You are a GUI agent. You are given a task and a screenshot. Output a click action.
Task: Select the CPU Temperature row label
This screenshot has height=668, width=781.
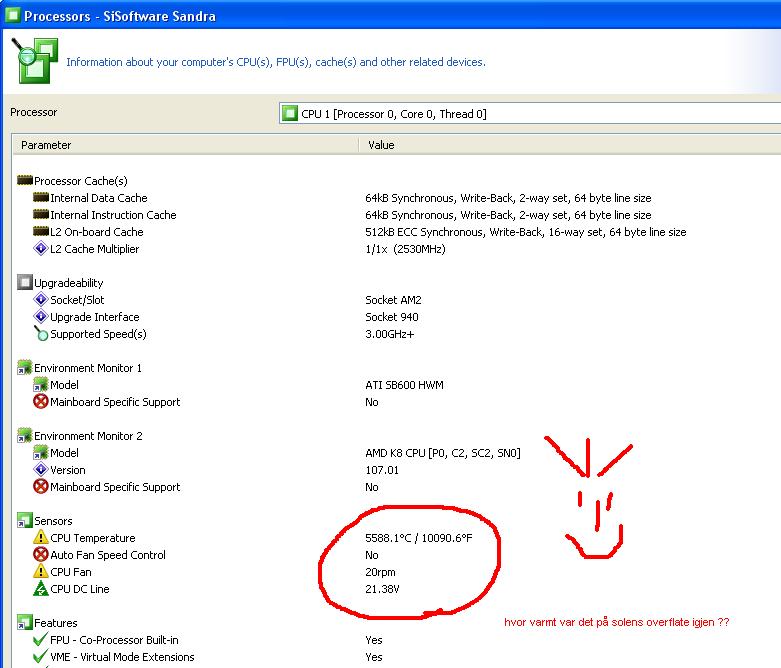pos(93,538)
